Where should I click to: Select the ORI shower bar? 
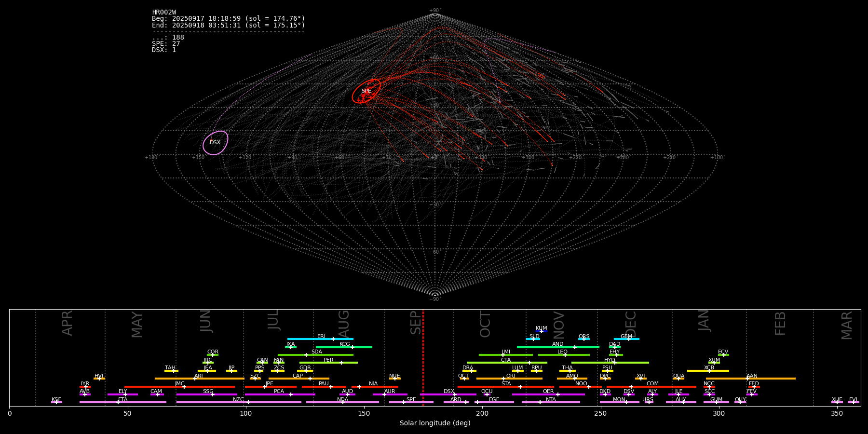[509, 379]
